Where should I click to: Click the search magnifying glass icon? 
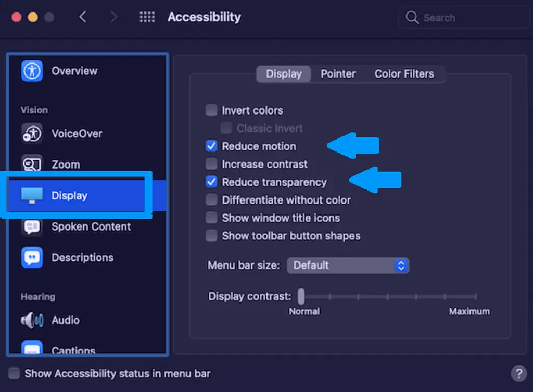click(x=412, y=17)
